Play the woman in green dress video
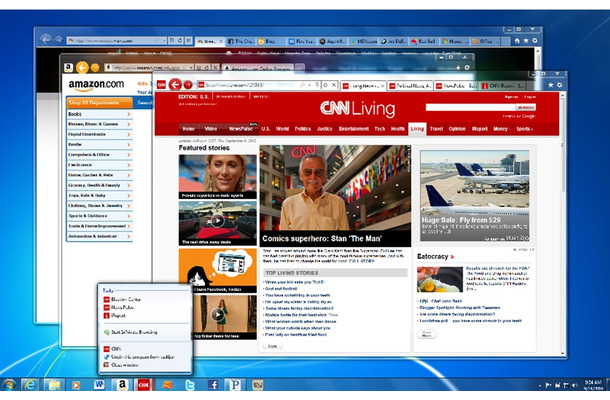This screenshot has height=400, width=610. [217, 314]
